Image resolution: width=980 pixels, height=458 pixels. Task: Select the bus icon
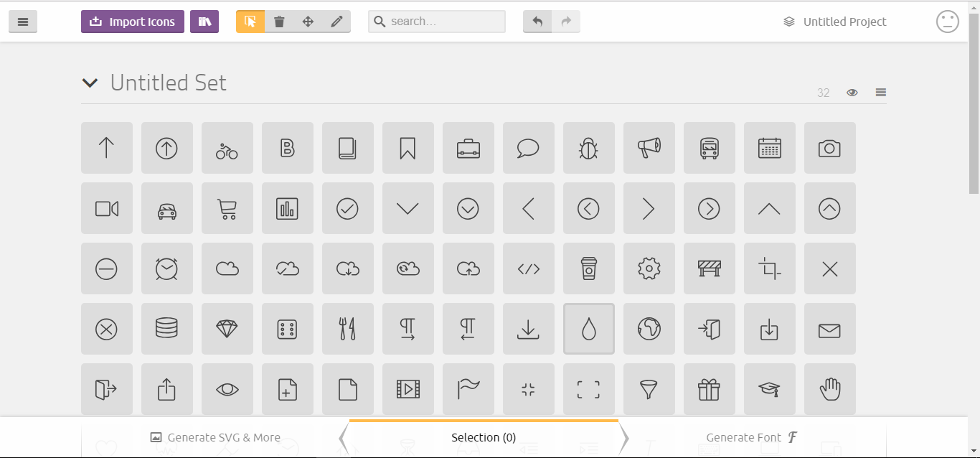pos(710,148)
